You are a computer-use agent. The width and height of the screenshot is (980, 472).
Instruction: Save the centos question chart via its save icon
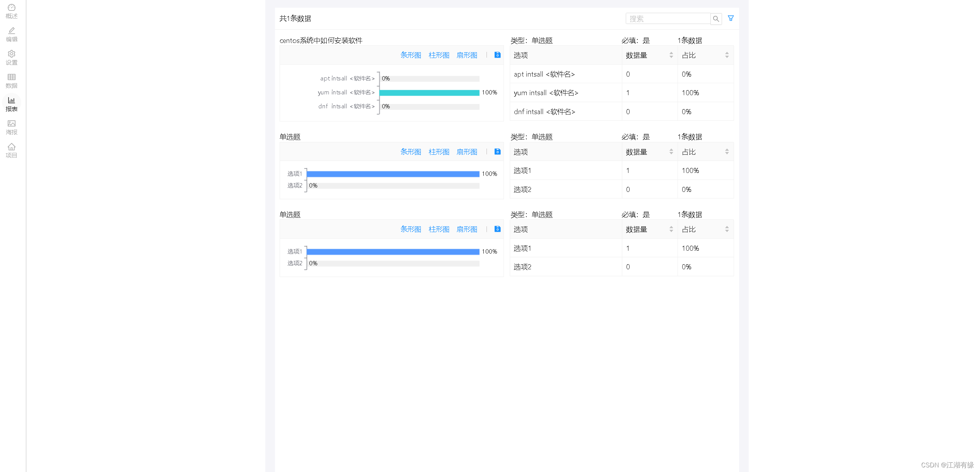click(497, 55)
